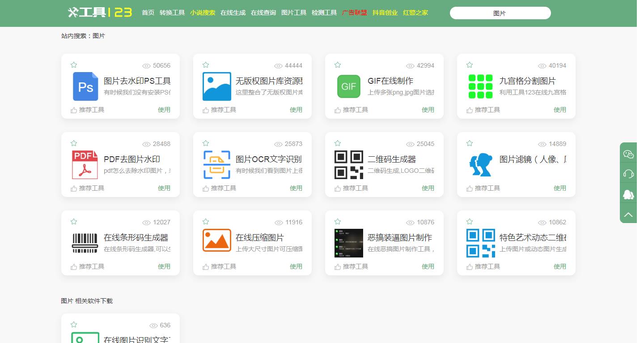Select the 二维码生成器 QR code icon
The width and height of the screenshot is (644, 343).
(x=348, y=164)
